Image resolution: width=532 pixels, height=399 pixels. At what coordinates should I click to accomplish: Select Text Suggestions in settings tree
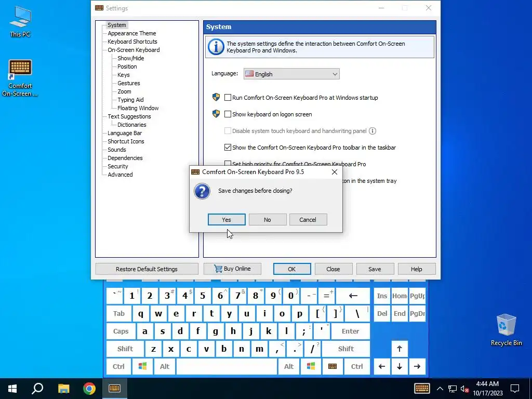pyautogui.click(x=129, y=116)
